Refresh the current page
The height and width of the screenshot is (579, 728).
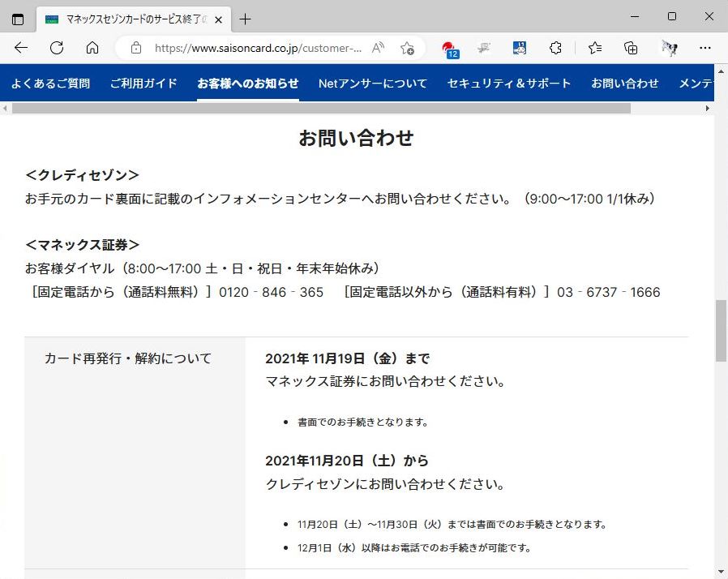pos(57,48)
